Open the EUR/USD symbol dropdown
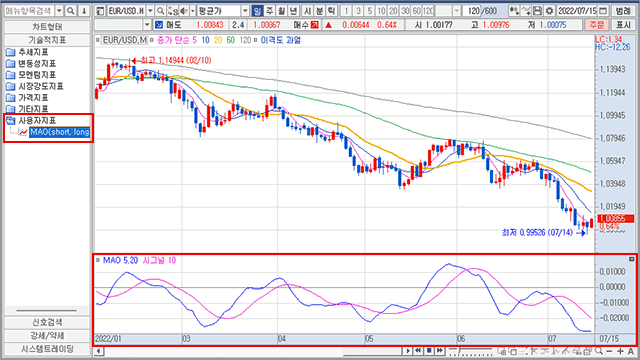 [x=150, y=11]
